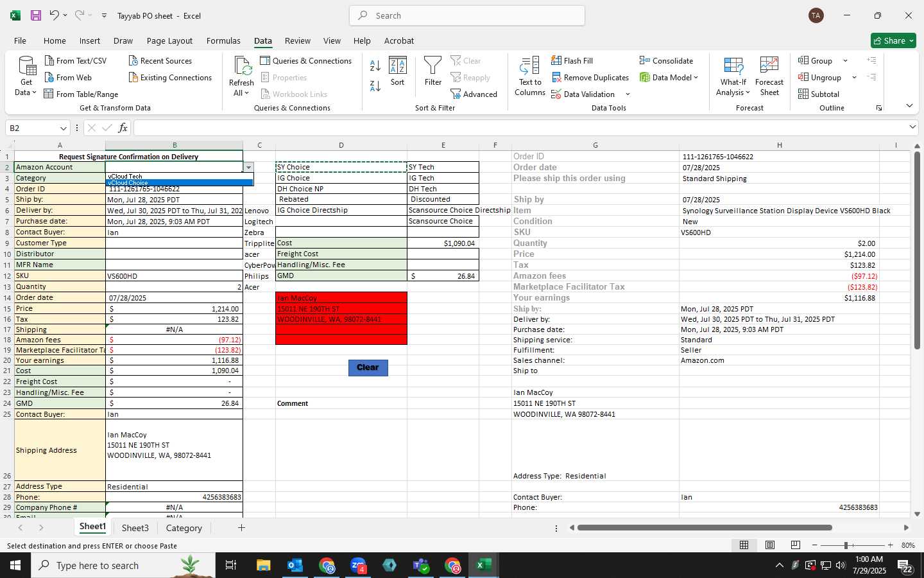Viewport: 924px width, 578px height.
Task: Open Get Data menu icon
Action: click(x=26, y=76)
